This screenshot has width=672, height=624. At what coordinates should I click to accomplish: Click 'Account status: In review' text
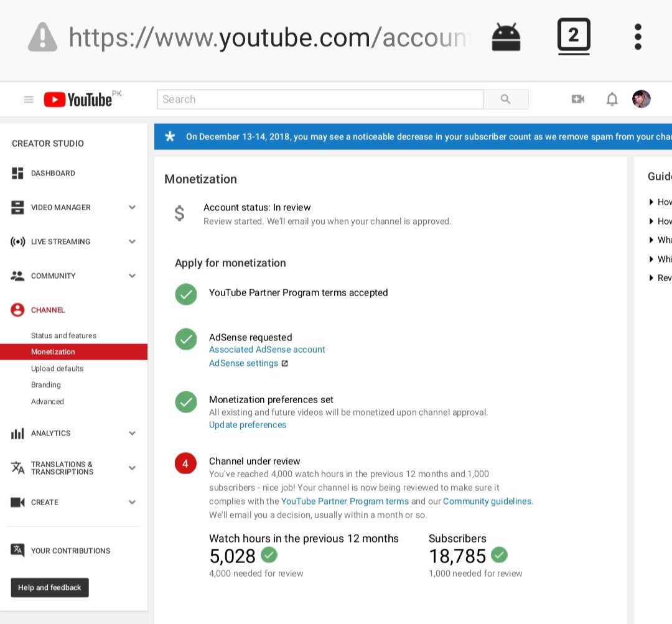pyautogui.click(x=257, y=207)
